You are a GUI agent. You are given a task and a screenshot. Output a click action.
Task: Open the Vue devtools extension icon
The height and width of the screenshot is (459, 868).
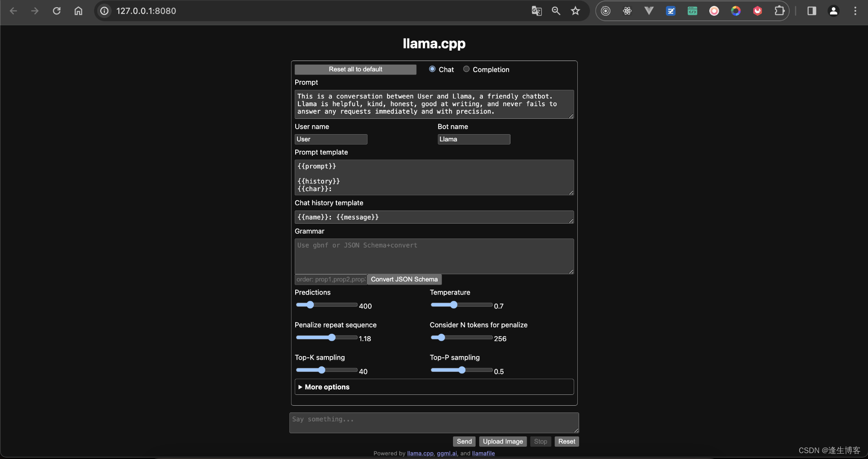(649, 11)
